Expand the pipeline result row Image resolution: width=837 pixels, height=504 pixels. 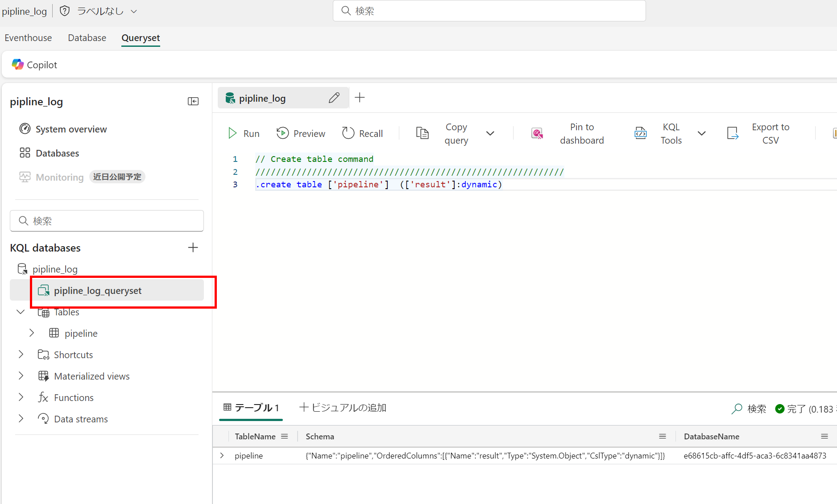tap(222, 455)
